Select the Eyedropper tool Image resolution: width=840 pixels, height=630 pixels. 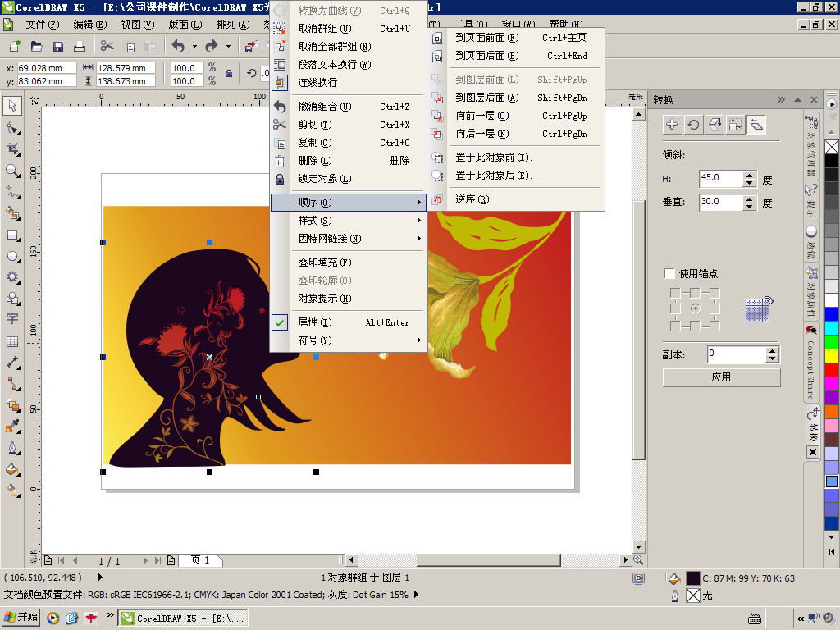coord(12,427)
